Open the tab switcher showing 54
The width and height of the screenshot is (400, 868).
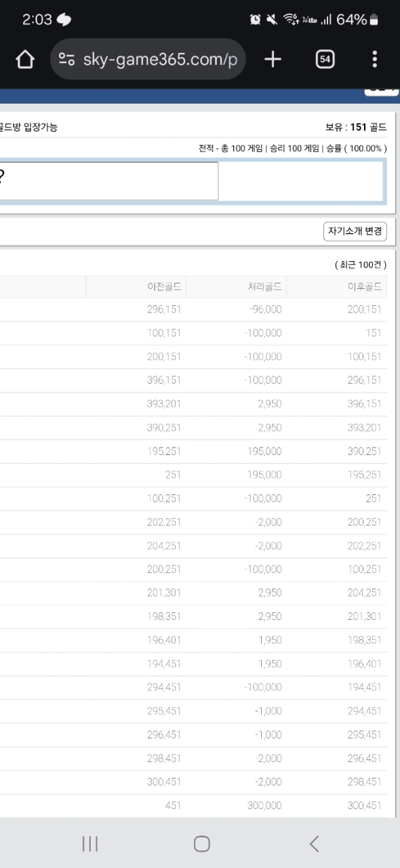tap(325, 60)
